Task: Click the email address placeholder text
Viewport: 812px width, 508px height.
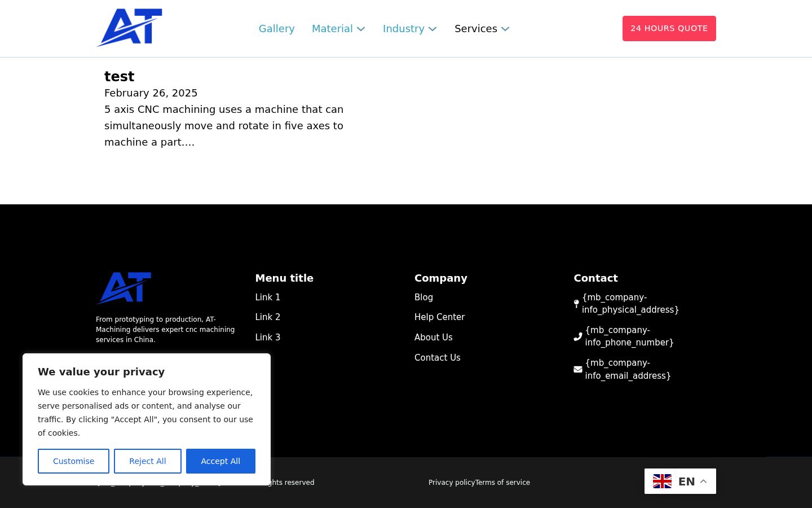Action: tap(628, 369)
